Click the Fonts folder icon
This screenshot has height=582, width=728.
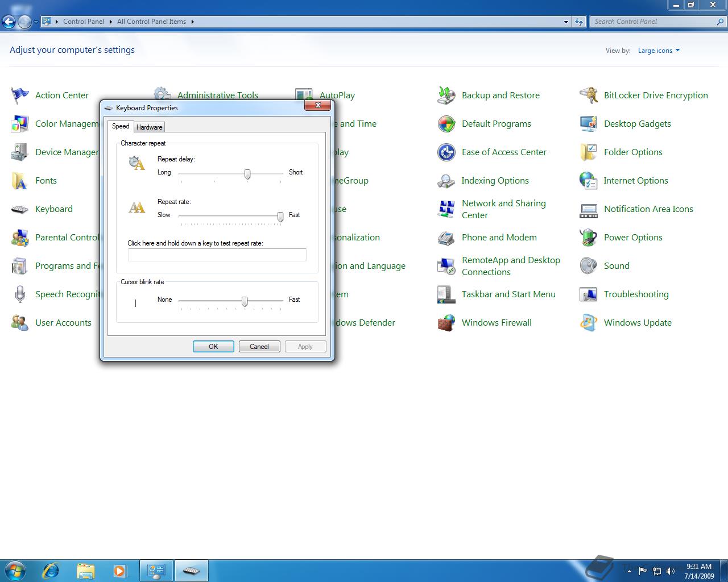point(20,181)
